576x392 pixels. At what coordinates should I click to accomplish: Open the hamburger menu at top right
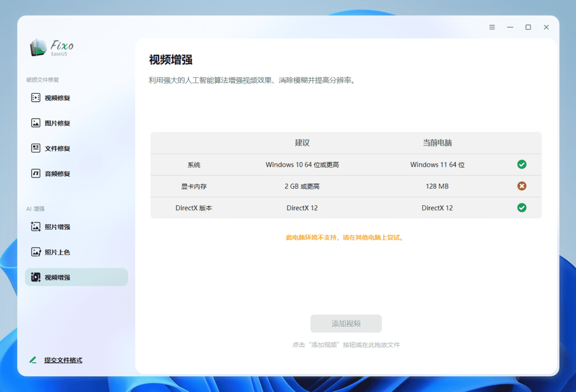492,27
